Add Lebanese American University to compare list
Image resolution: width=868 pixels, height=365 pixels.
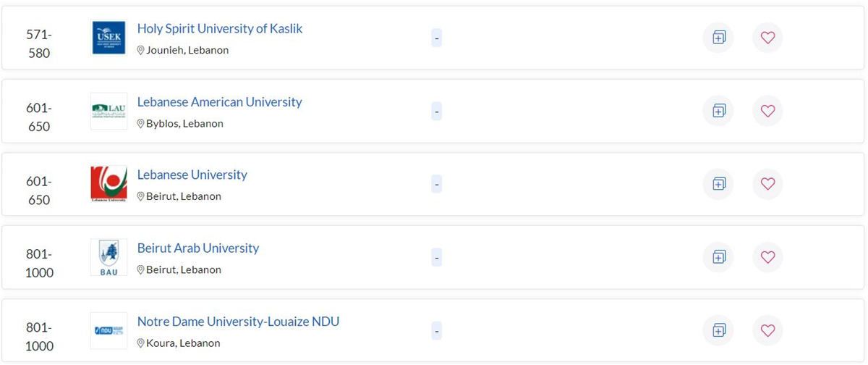[718, 111]
